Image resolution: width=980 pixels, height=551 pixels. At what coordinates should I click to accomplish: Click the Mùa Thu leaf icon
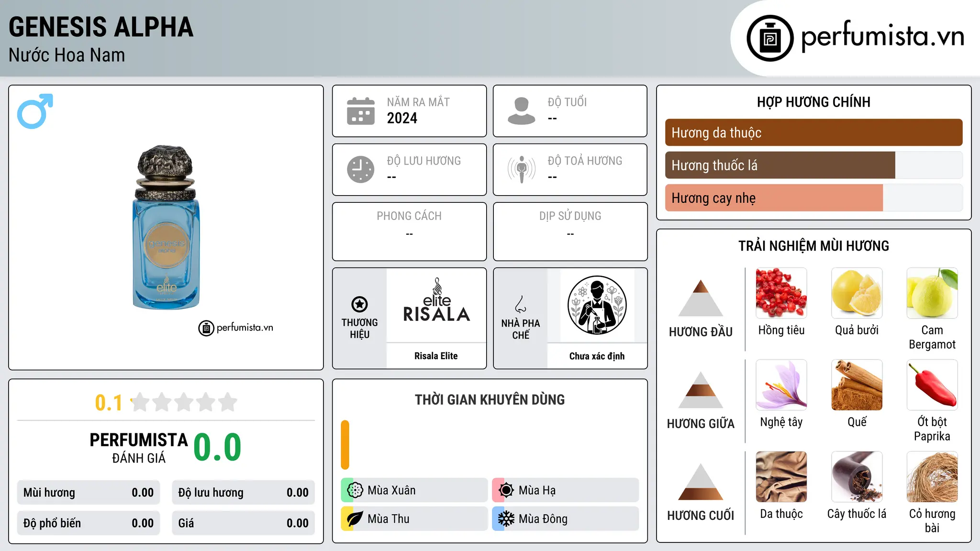click(x=355, y=519)
